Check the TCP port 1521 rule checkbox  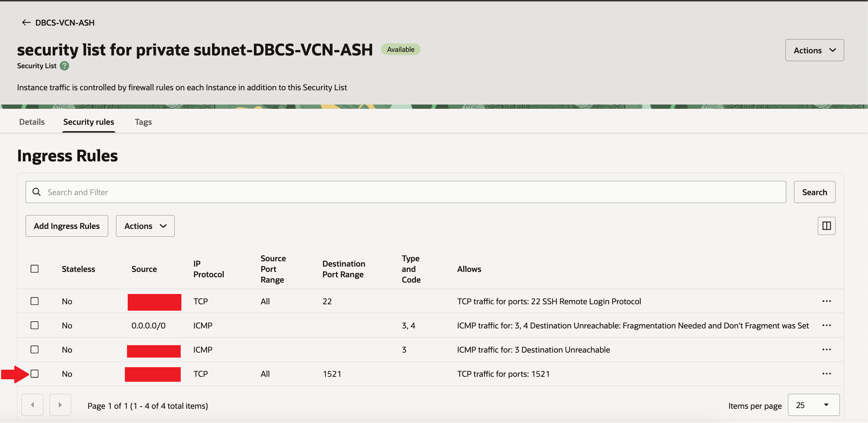coord(35,374)
